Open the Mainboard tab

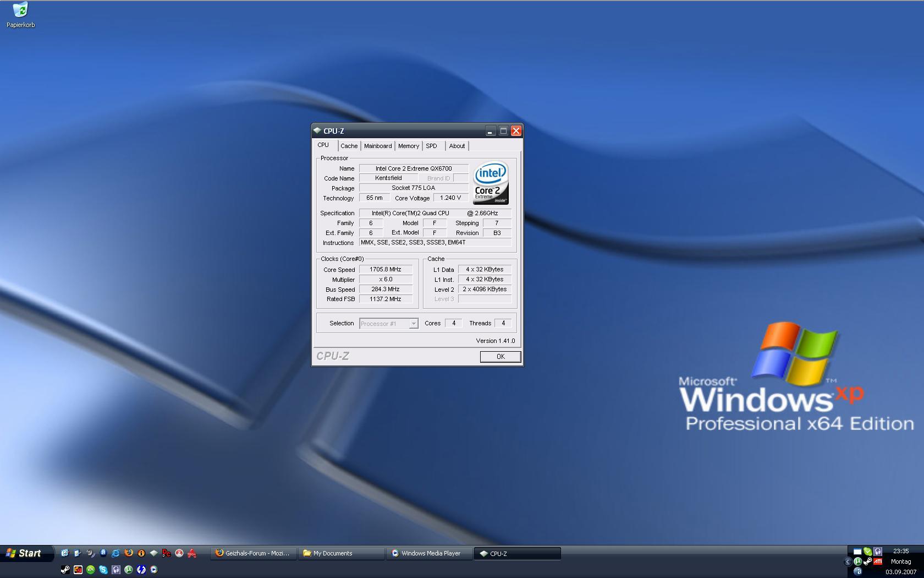coord(378,146)
